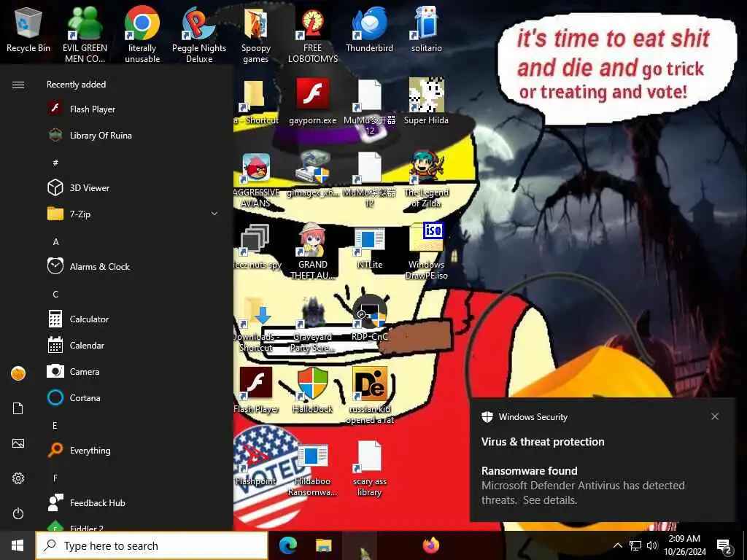
Task: Open Documents from Start side rail
Action: [x=18, y=408]
